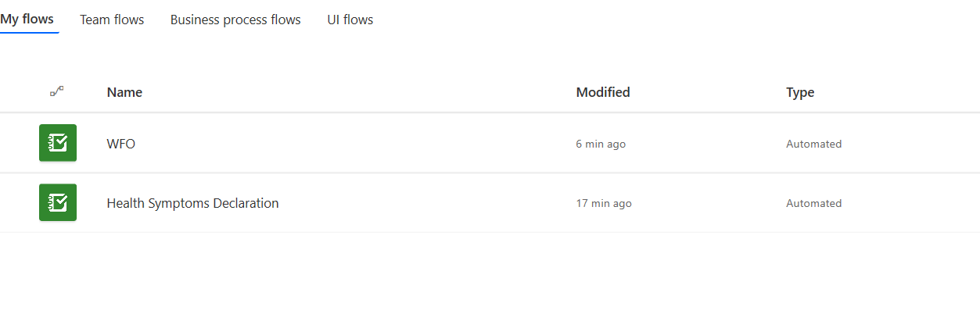Sort by the Name column header

(x=124, y=92)
